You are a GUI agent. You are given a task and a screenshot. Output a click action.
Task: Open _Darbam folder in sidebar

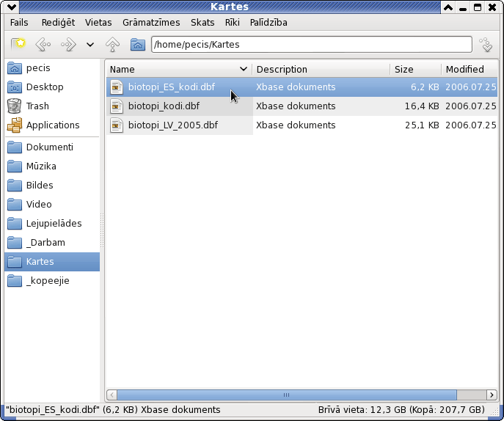click(x=52, y=243)
